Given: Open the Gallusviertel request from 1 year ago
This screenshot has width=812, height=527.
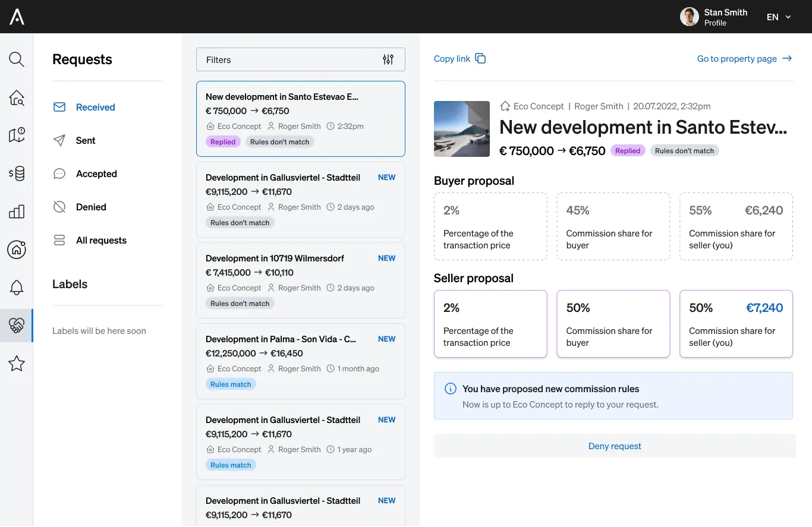Looking at the screenshot, I should pos(301,442).
